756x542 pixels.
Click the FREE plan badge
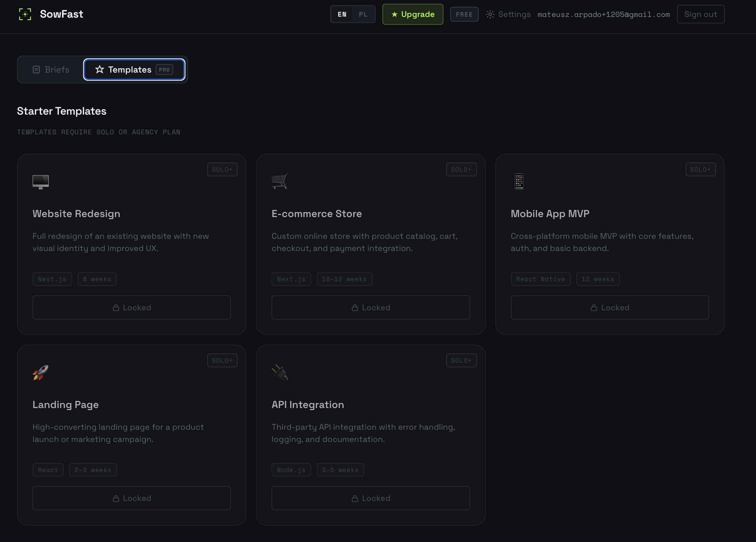pyautogui.click(x=464, y=14)
